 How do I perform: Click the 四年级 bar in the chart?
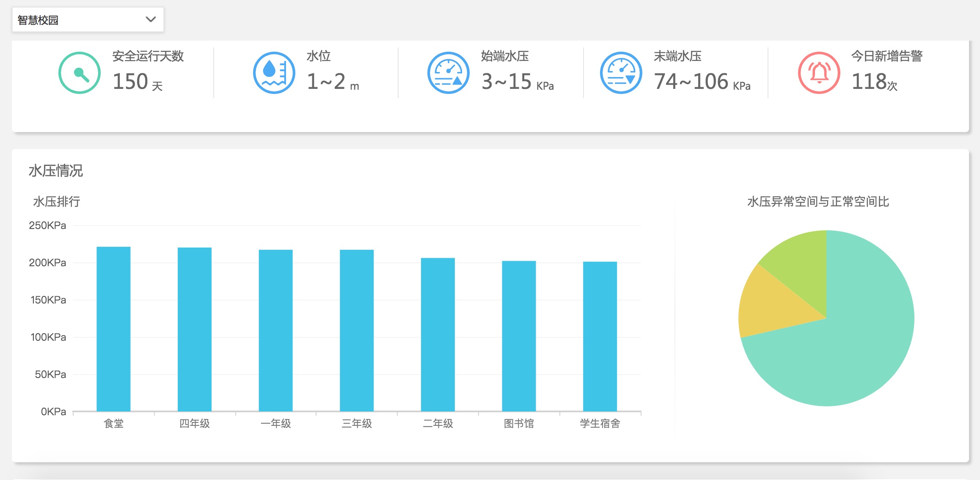coord(195,329)
